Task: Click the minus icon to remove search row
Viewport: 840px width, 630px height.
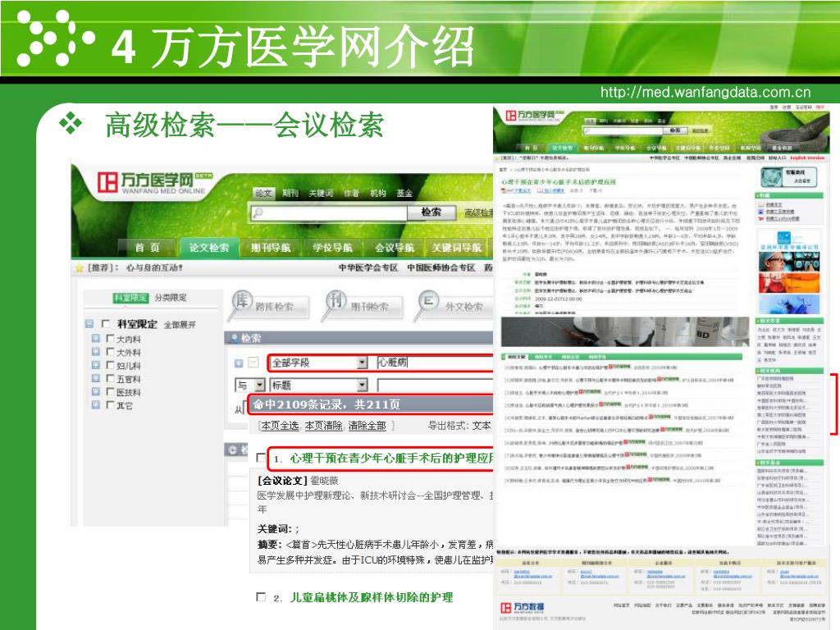Action: [254, 363]
